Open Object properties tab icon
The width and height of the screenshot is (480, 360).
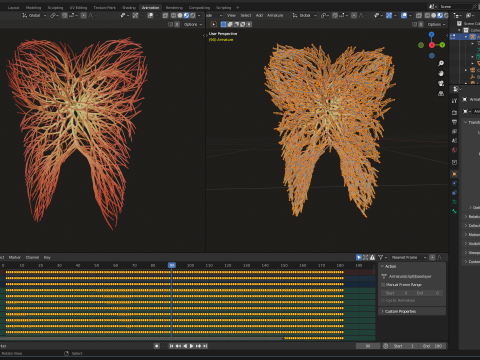click(x=454, y=174)
